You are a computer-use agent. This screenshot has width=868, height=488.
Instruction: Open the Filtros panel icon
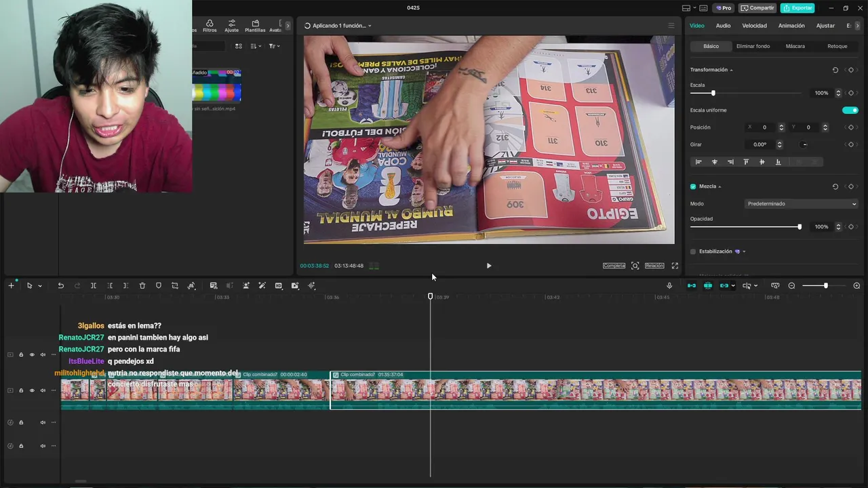(x=210, y=26)
